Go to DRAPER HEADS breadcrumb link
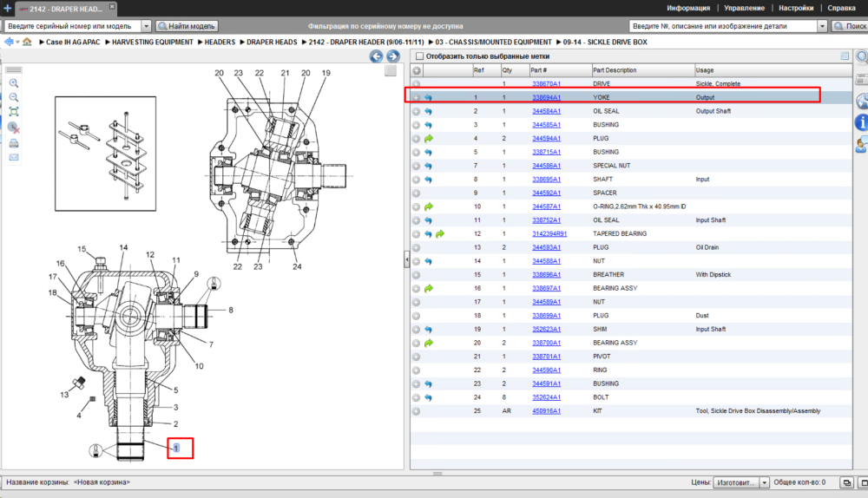This screenshot has height=498, width=868. point(271,42)
